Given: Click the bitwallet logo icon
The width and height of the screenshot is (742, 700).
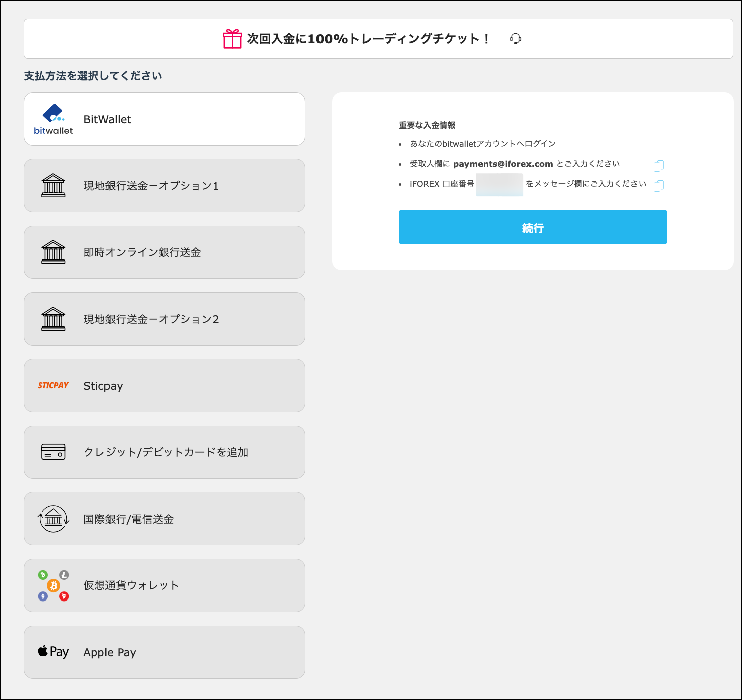Looking at the screenshot, I should click(53, 118).
